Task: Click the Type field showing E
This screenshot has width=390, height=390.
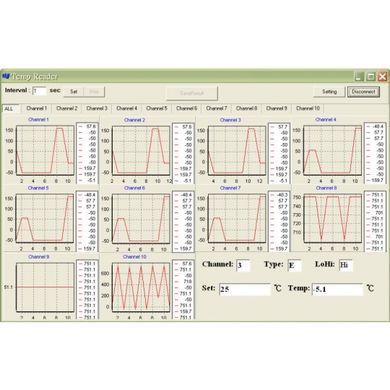Action: tap(294, 265)
